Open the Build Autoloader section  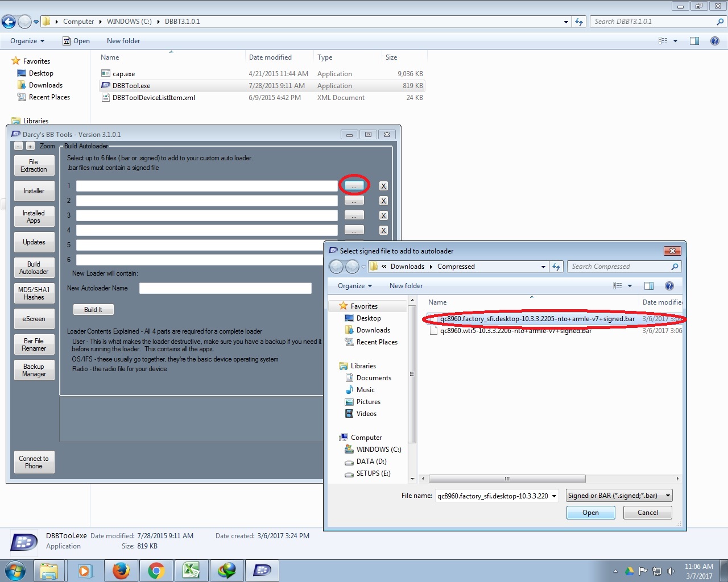coord(34,268)
